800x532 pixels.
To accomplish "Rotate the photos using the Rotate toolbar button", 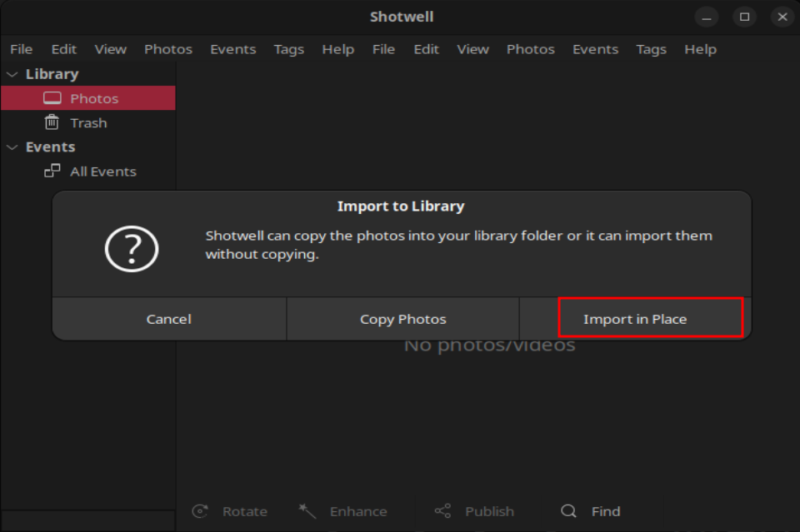I will (230, 511).
